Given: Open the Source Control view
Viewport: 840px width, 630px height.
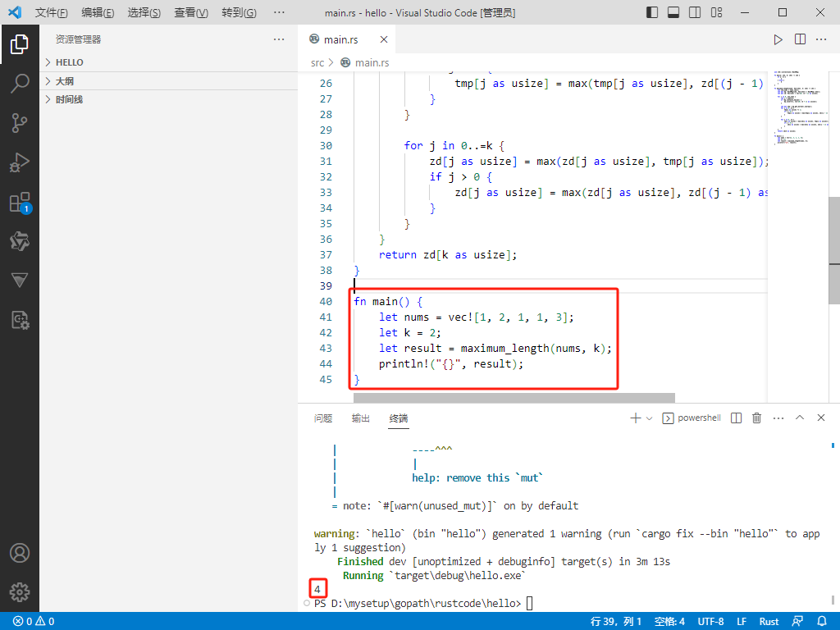Looking at the screenshot, I should pos(20,123).
